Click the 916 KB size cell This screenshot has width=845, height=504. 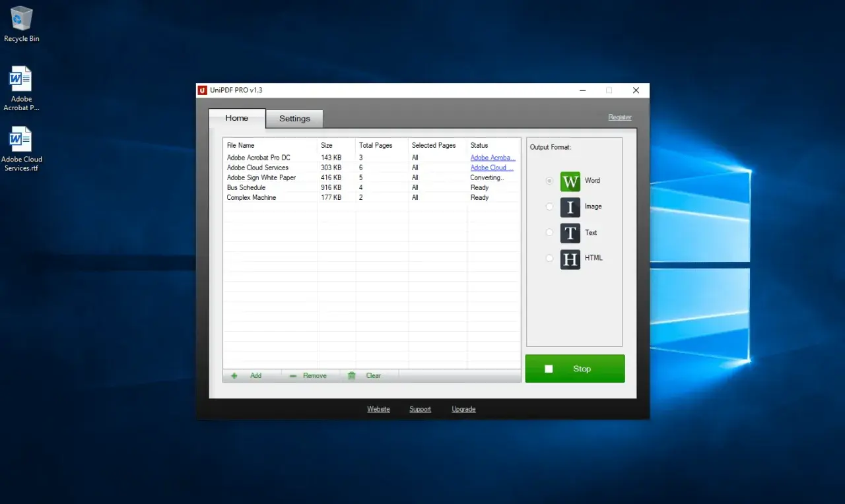(x=331, y=187)
